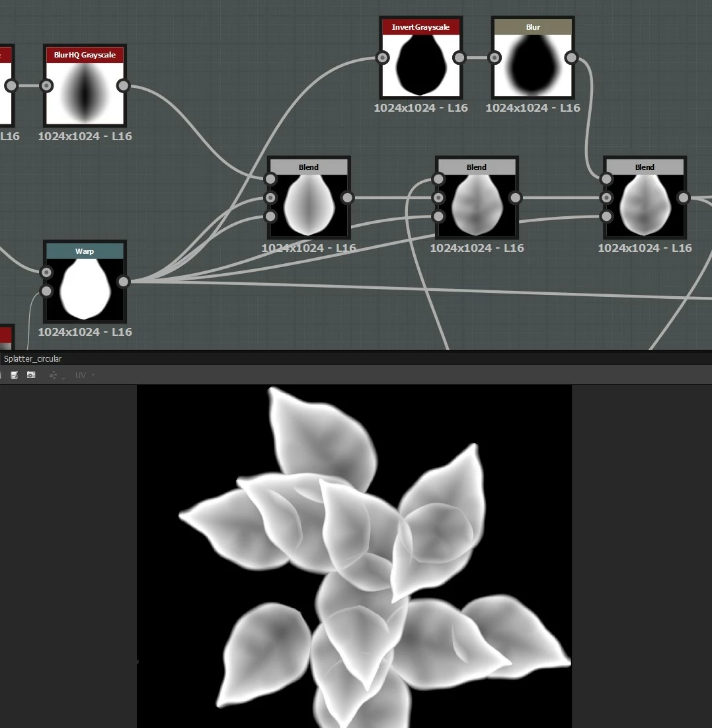The height and width of the screenshot is (728, 712).
Task: Click rightmost Blend node's top input connector
Action: click(x=606, y=179)
